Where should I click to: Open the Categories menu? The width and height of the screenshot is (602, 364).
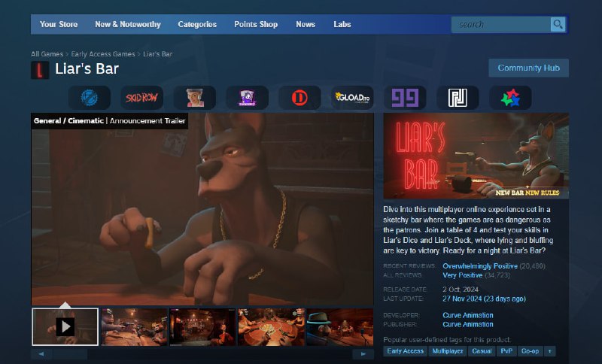coord(197,25)
